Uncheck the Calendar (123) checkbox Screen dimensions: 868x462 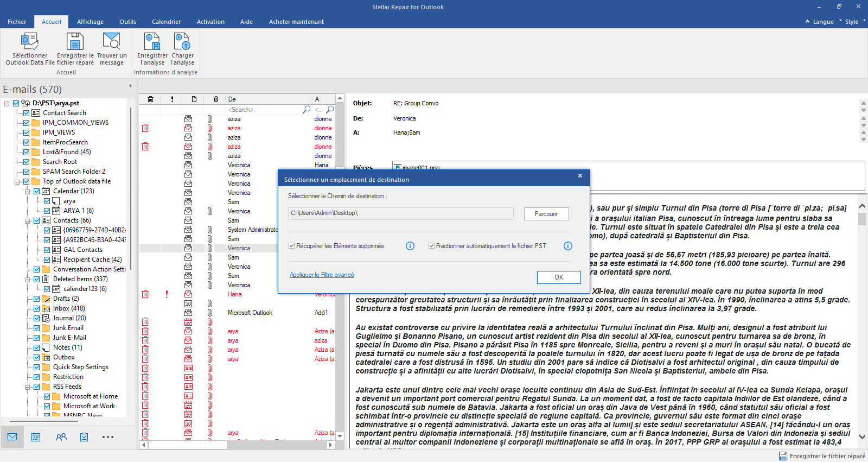(x=36, y=191)
